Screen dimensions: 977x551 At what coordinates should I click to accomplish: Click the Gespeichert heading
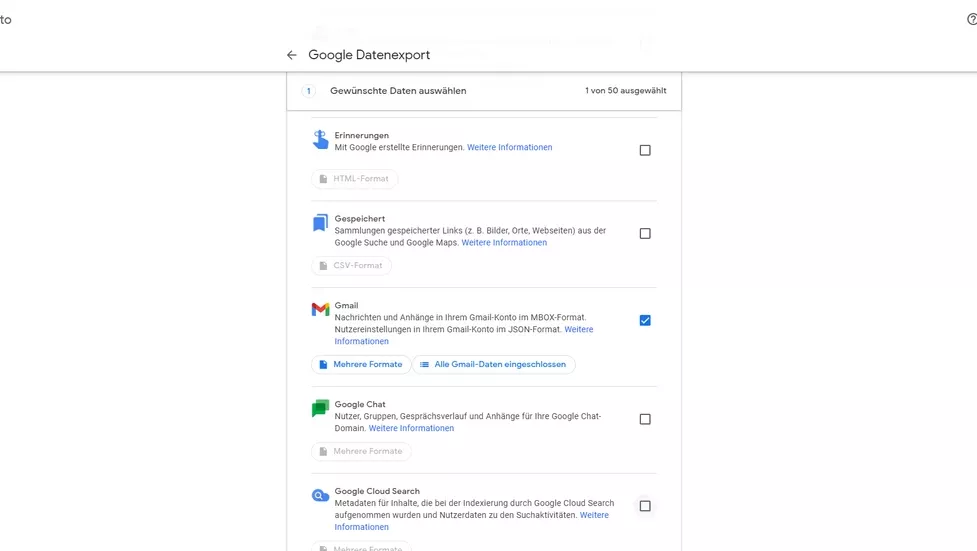360,219
